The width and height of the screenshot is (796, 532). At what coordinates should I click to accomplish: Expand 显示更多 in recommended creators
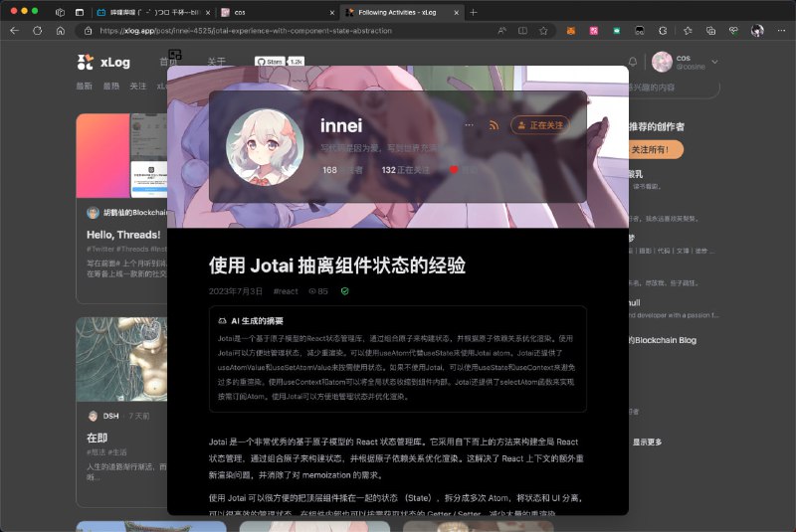[x=648, y=442]
